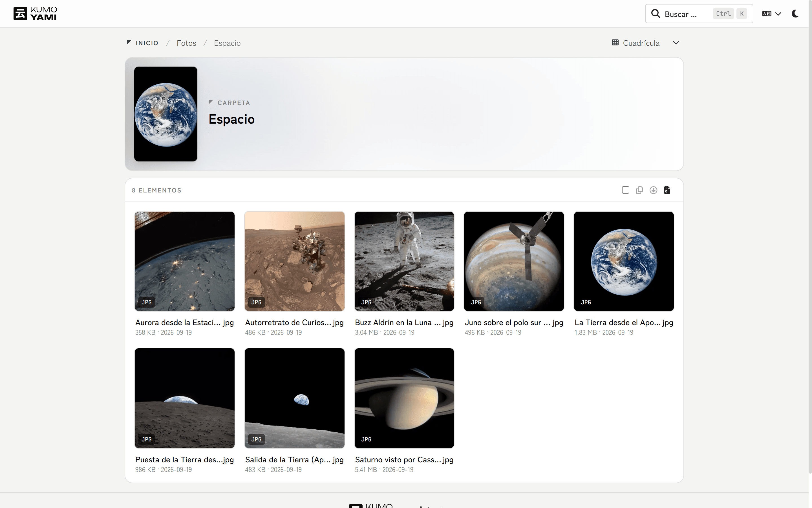
Task: Click the '8 ELEMENTOS' count label
Action: point(157,190)
